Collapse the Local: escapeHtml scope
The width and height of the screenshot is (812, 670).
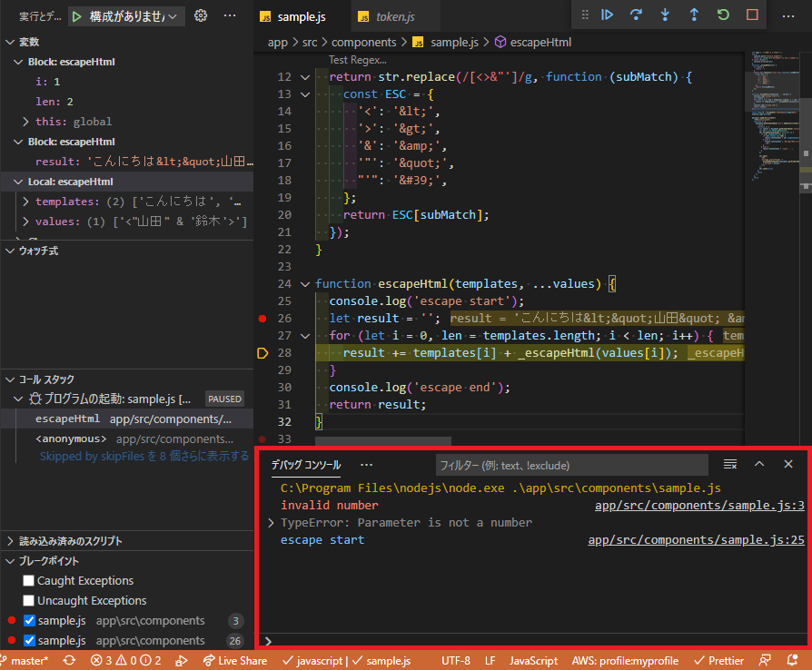(x=18, y=182)
